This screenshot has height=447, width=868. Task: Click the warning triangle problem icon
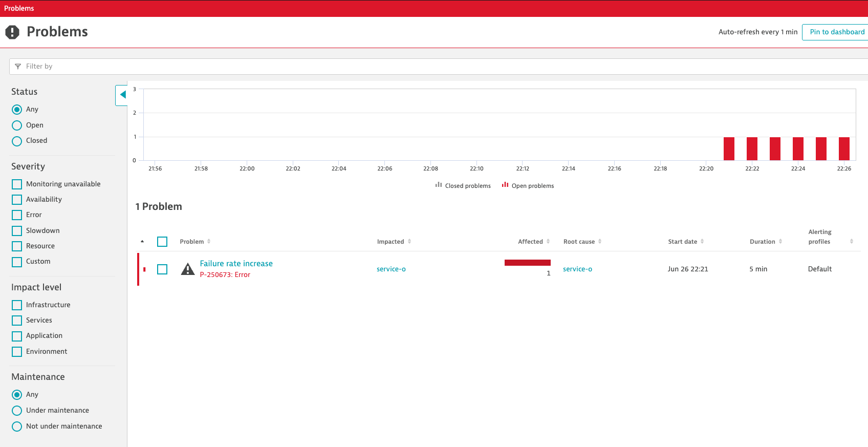188,269
